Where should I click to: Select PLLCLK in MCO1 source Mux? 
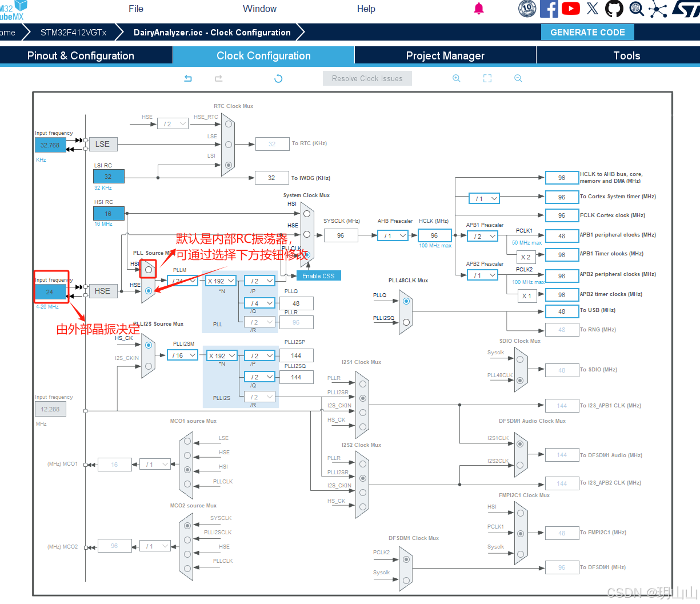[x=187, y=485]
